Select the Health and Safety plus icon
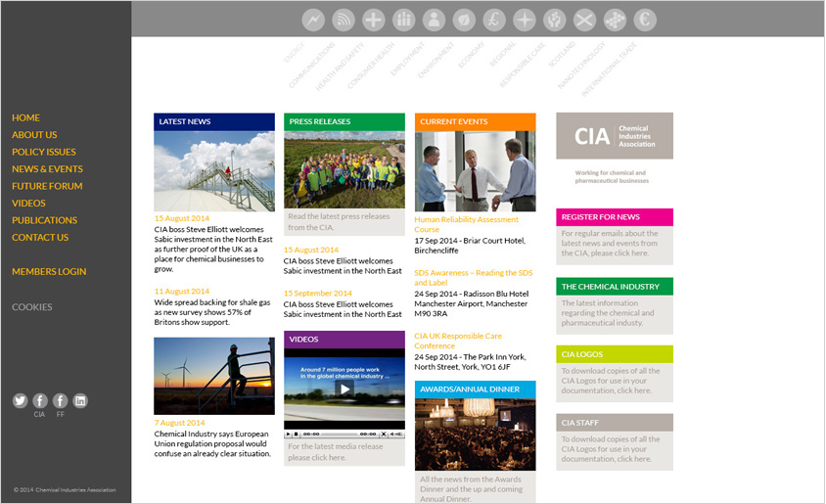This screenshot has width=826, height=504. point(374,20)
